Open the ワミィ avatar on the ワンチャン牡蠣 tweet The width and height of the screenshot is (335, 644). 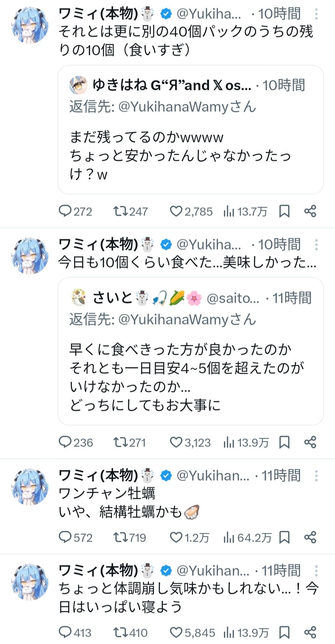click(30, 486)
